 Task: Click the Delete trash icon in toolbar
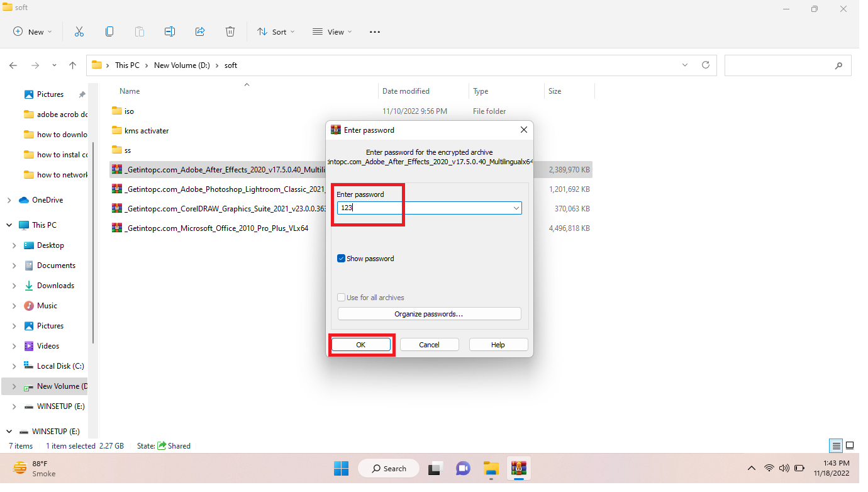click(x=230, y=31)
